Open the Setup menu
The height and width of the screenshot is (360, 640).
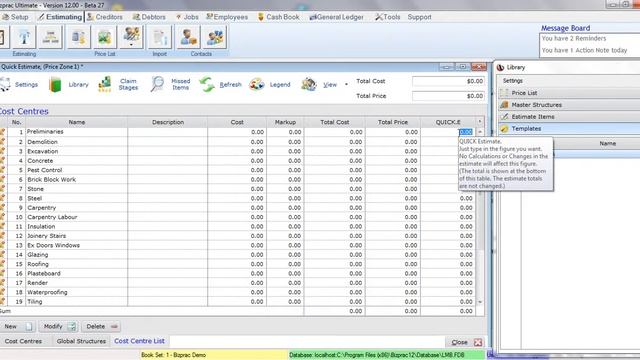tap(16, 17)
